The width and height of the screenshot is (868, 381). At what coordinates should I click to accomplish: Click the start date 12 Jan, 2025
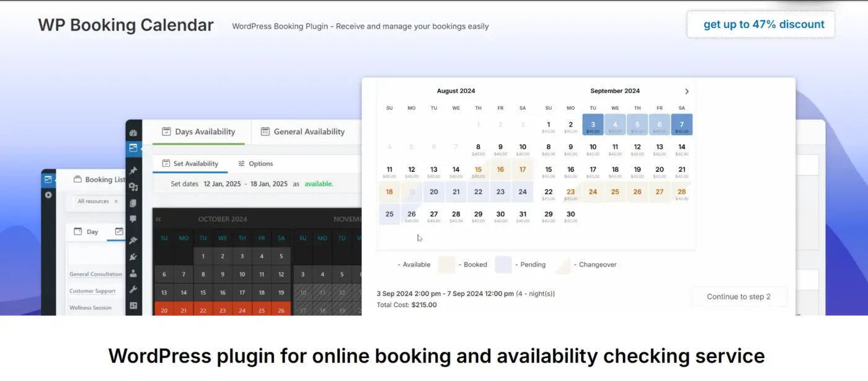pos(222,184)
